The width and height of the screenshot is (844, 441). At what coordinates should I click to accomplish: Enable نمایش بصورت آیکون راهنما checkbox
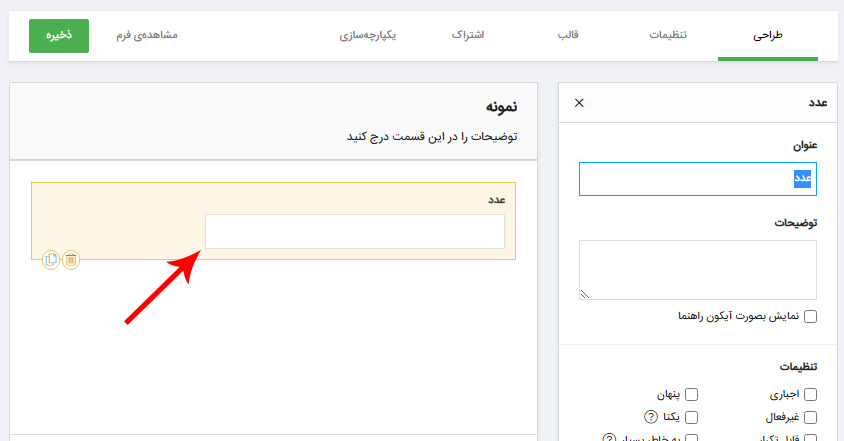coord(810,317)
